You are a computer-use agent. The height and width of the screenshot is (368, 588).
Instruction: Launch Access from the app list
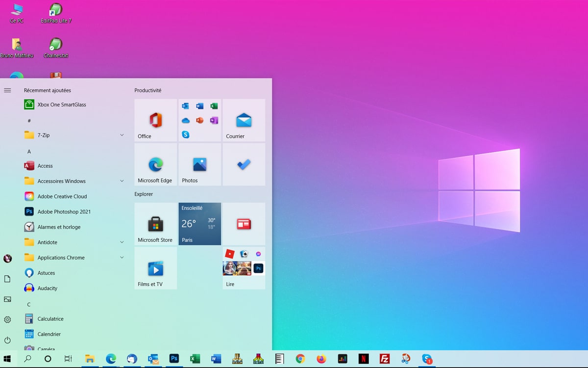(74, 166)
